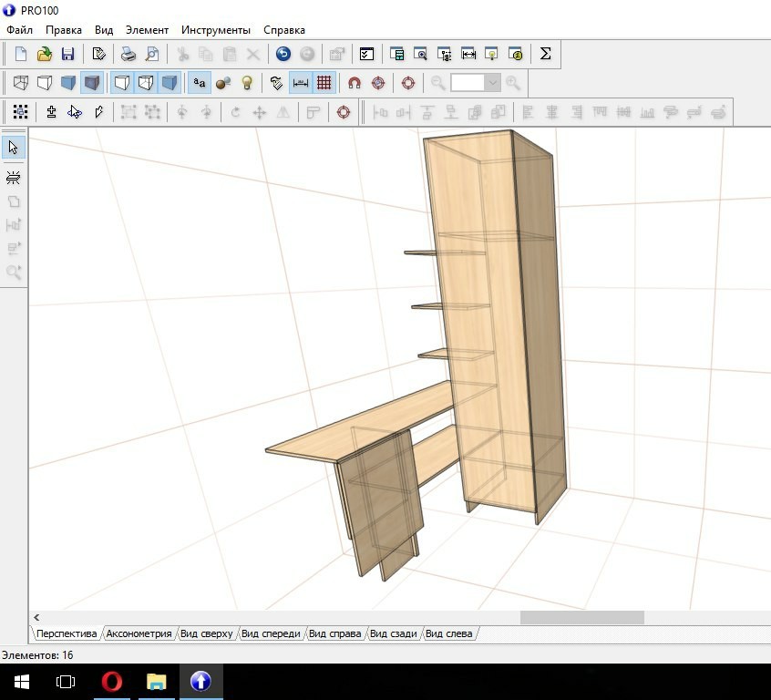The image size is (771, 700).
Task: Switch to Вид сзади tab
Action: tap(393, 633)
